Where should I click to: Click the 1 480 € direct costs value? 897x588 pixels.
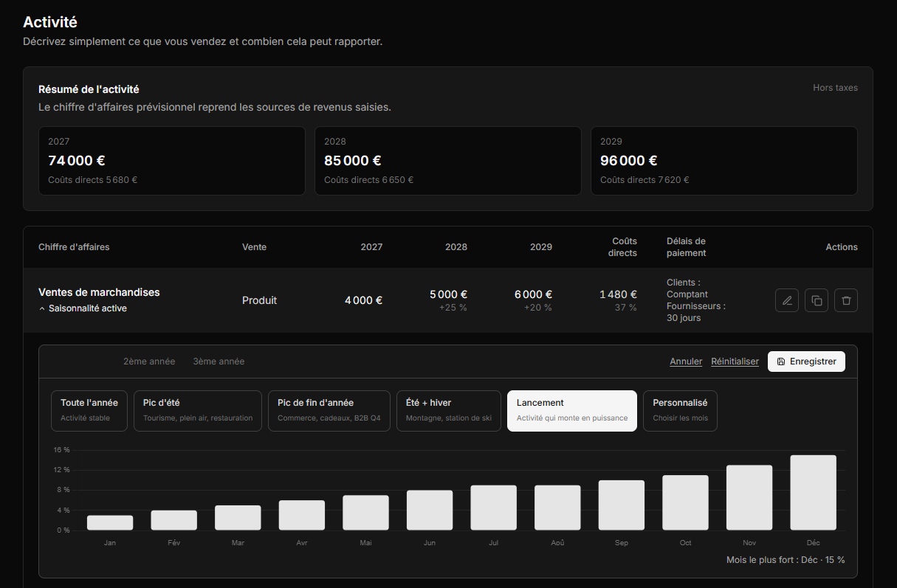pos(618,294)
